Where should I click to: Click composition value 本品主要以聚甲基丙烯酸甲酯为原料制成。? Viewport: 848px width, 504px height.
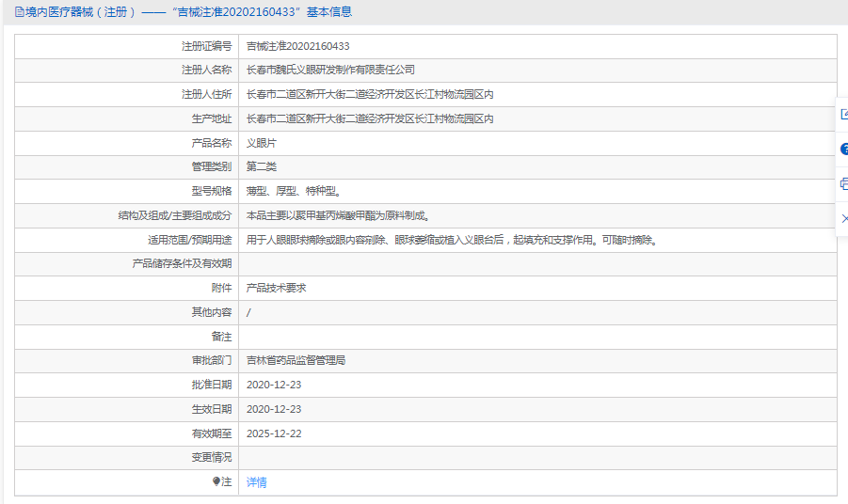[x=338, y=215]
